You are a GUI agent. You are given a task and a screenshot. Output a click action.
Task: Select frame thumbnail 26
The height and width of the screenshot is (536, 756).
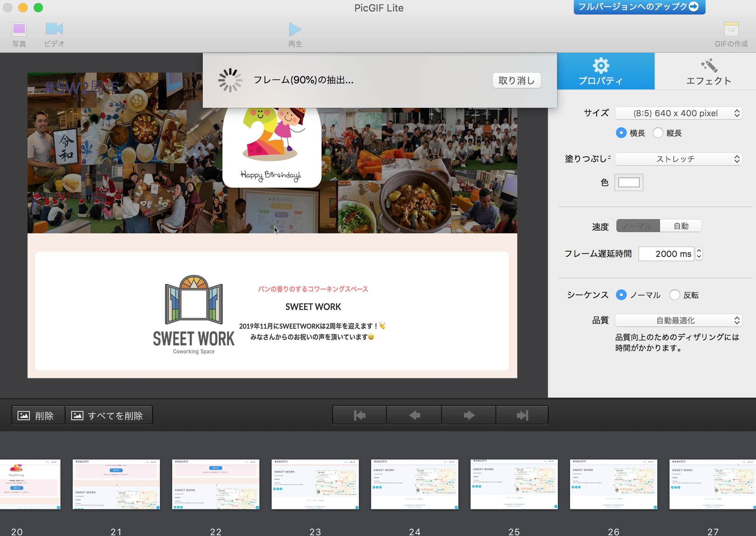coord(614,484)
